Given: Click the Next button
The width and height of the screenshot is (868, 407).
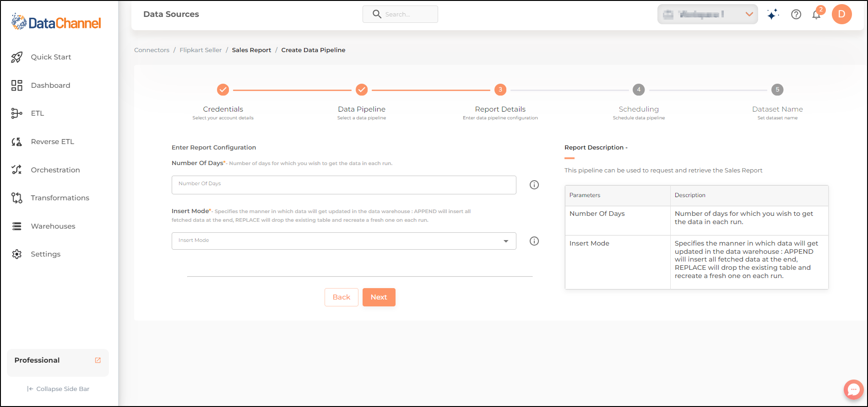Looking at the screenshot, I should [379, 297].
